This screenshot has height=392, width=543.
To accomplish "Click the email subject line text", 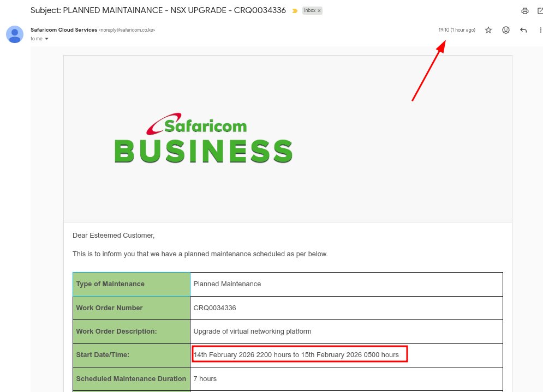I will [158, 10].
